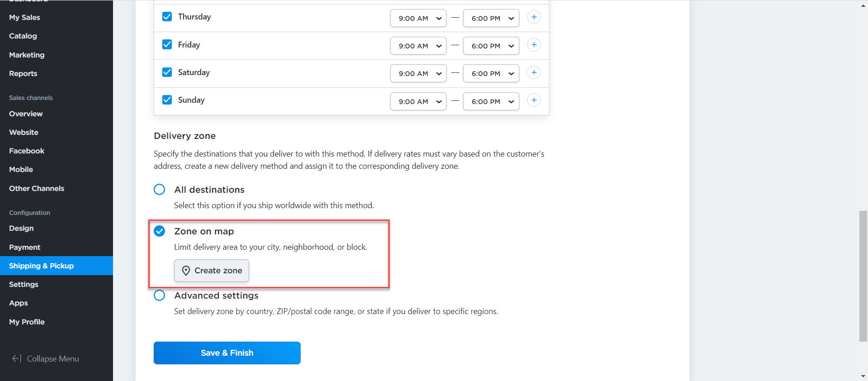Image resolution: width=868 pixels, height=381 pixels.
Task: Select the All destinations radio option
Action: tap(160, 190)
